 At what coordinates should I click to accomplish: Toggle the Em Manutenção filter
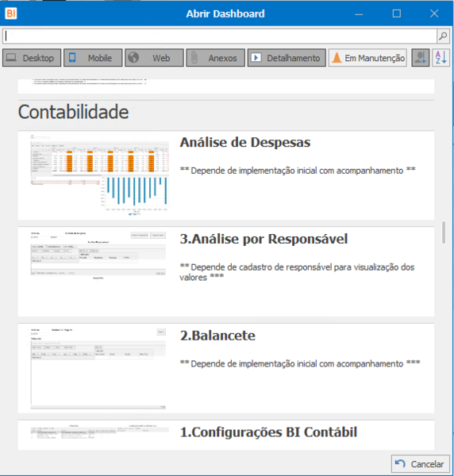click(367, 58)
